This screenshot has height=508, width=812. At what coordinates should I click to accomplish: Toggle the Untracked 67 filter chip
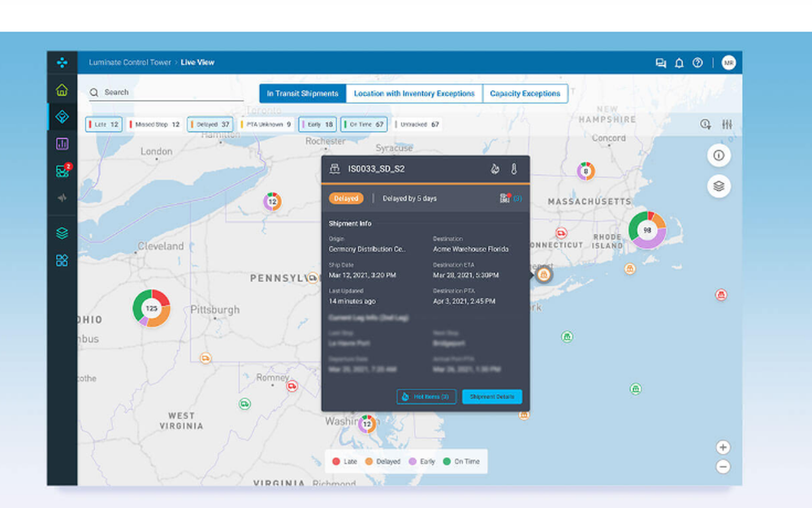click(417, 124)
